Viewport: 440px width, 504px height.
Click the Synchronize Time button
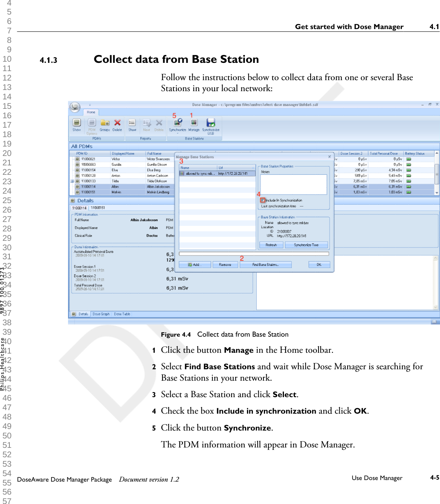307,245
